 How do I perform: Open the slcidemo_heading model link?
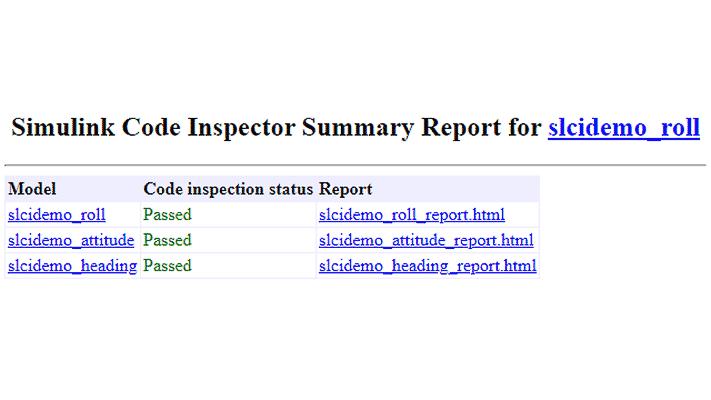coord(72,266)
